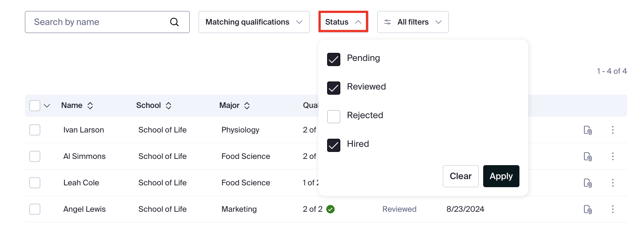Click Reviewed status in Angel Lewis row
Screen dimensions: 644x229
point(399,209)
